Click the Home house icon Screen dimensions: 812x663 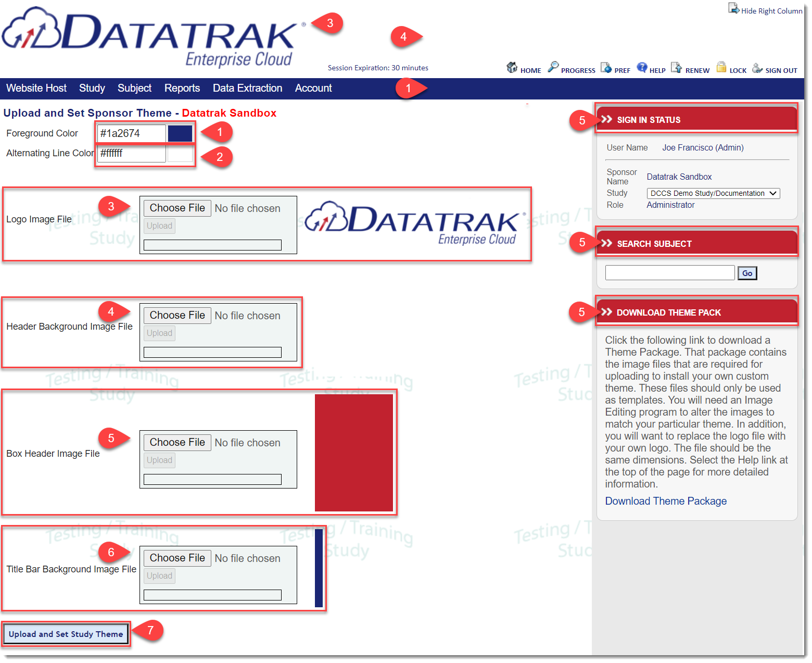(512, 67)
